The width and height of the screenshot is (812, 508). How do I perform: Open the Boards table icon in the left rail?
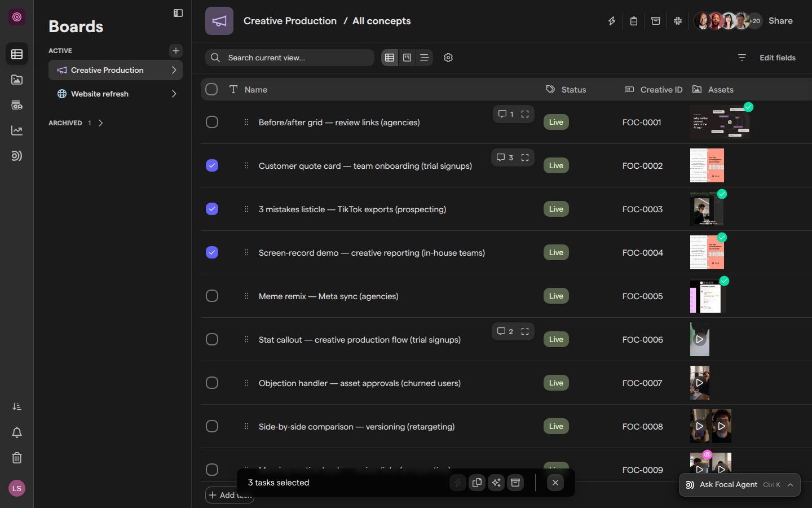click(17, 54)
